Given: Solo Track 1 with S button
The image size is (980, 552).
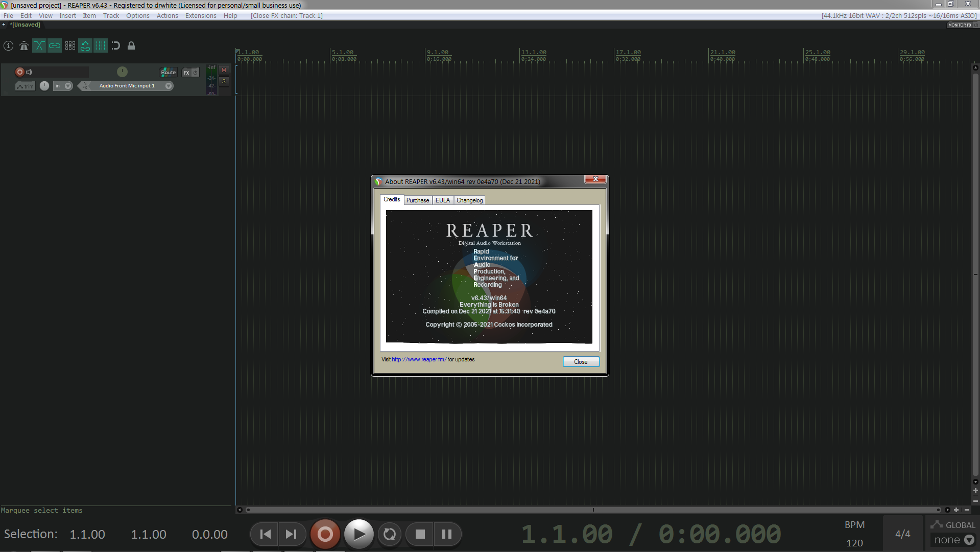Looking at the screenshot, I should click(x=224, y=81).
